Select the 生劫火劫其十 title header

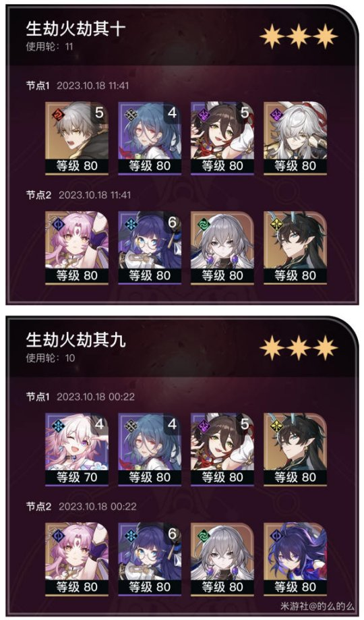tap(76, 29)
